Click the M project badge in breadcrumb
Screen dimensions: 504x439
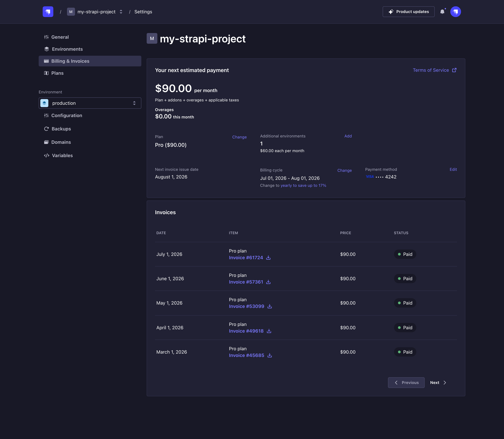coord(71,12)
